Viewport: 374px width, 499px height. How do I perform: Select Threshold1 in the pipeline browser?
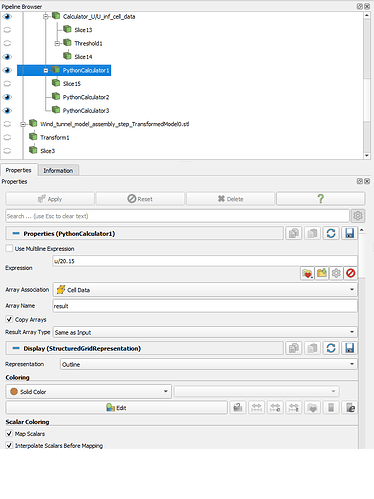coord(88,43)
